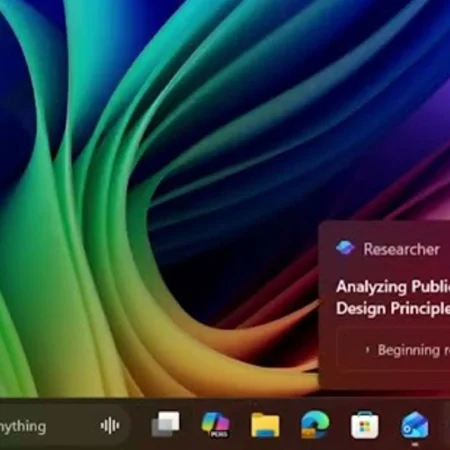450x450 pixels.
Task: Click the voice input waveform icon in search box
Action: pos(110,426)
